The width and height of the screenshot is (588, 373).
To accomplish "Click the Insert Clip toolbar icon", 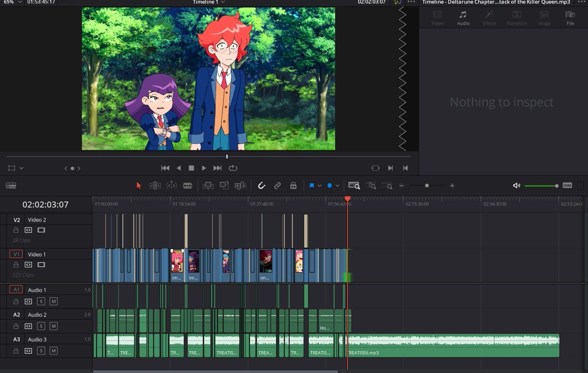I will click(208, 186).
